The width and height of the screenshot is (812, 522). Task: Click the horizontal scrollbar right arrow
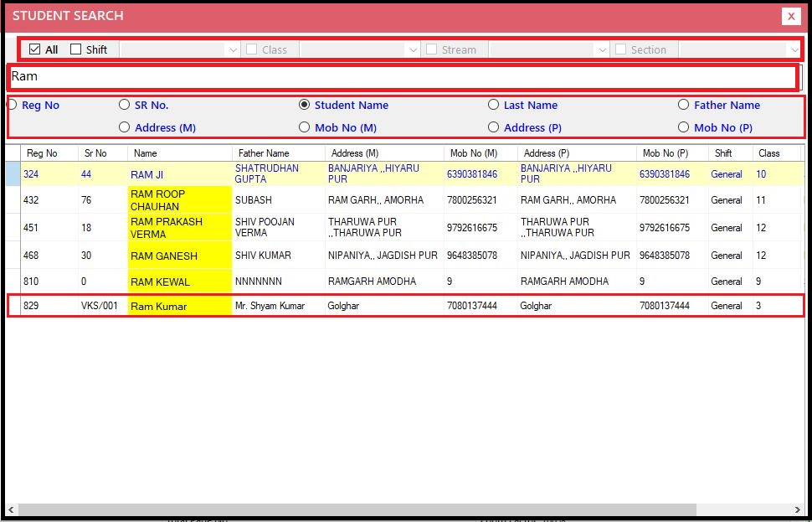[x=797, y=509]
